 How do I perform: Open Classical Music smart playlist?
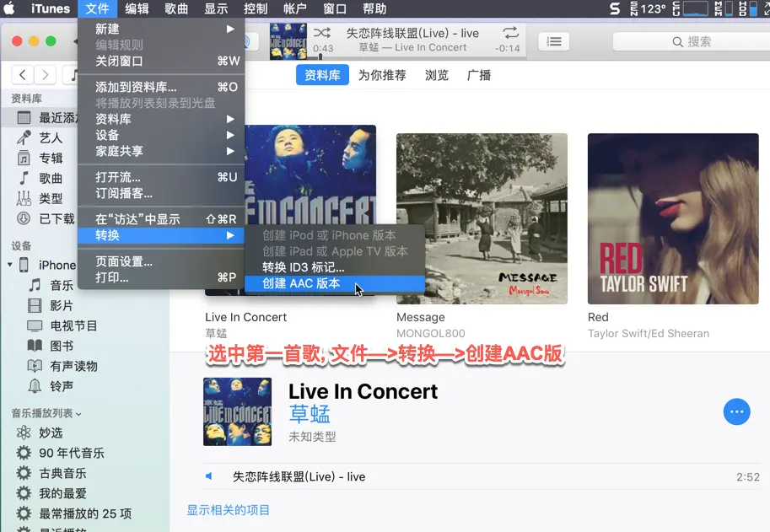coord(51,473)
